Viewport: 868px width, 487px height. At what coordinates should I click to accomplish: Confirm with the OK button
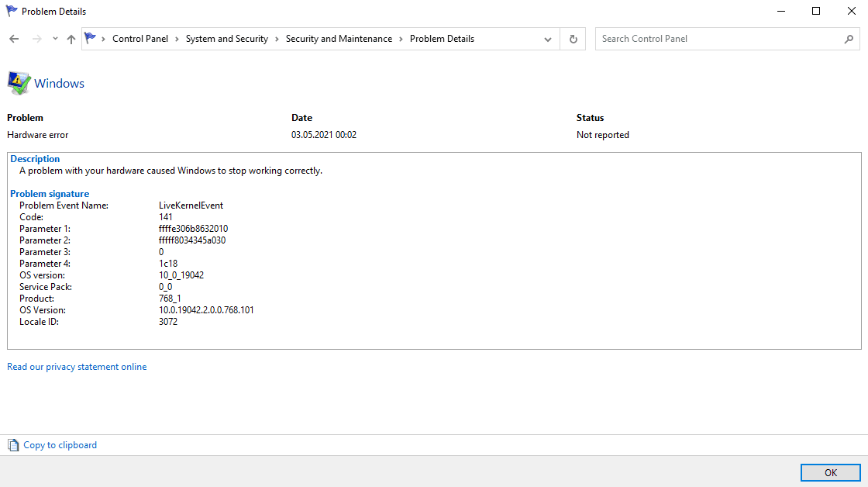(x=830, y=472)
